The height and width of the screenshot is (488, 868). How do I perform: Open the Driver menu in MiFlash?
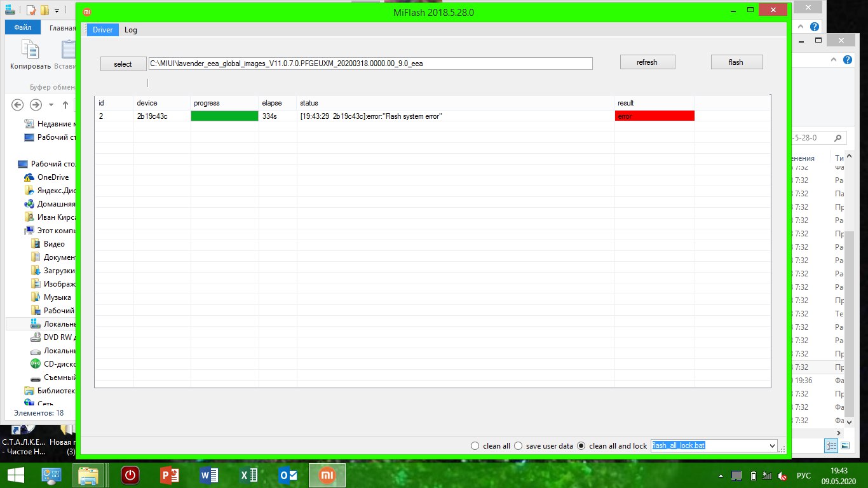[102, 30]
